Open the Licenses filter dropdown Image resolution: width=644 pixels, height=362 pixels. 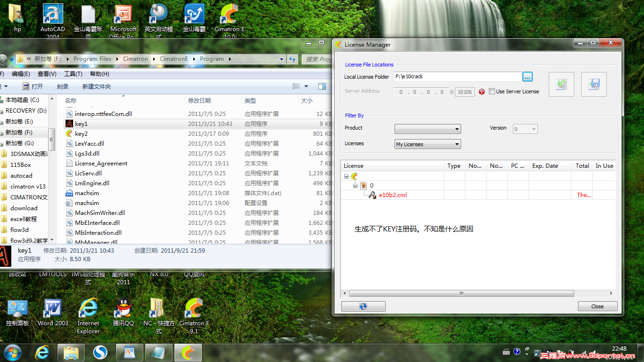(x=428, y=144)
